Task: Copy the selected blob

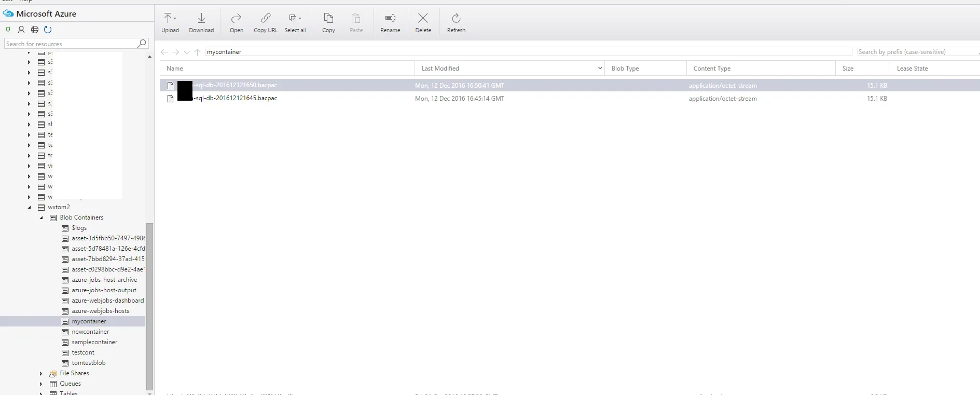Action: pyautogui.click(x=328, y=23)
